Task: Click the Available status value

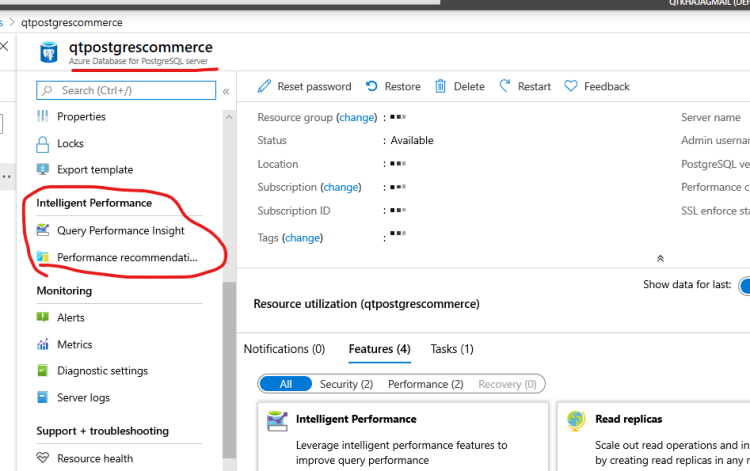Action: click(412, 141)
